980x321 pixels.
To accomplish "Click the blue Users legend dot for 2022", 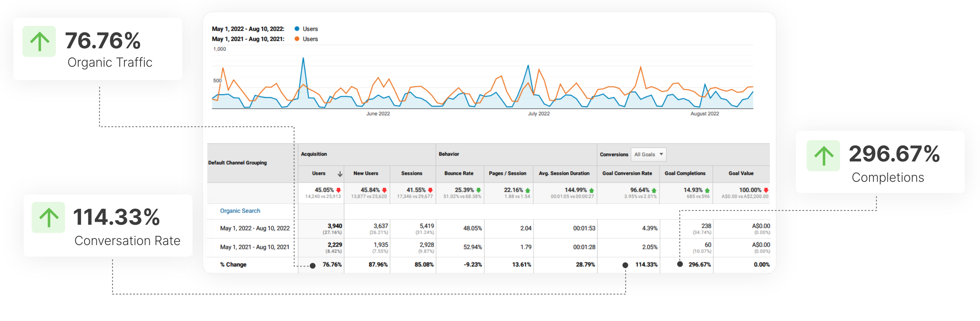I will click(x=297, y=29).
